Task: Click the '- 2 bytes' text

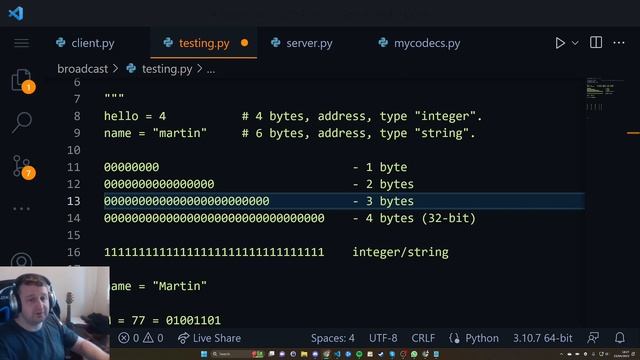Action: [383, 184]
